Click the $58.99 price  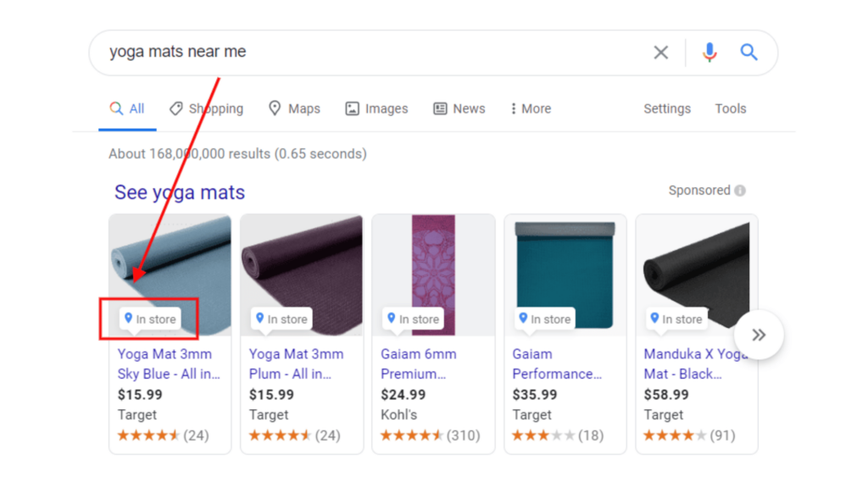[x=666, y=395]
